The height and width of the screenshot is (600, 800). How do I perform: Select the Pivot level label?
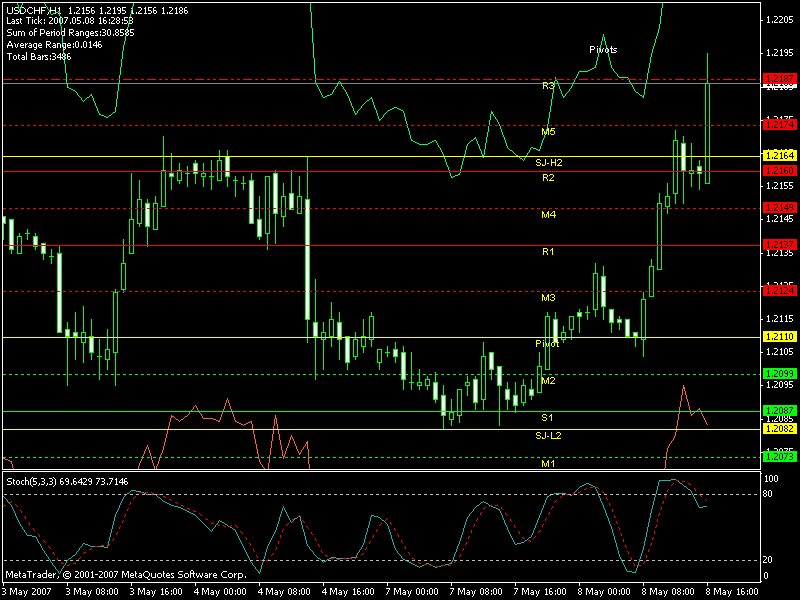tap(547, 343)
